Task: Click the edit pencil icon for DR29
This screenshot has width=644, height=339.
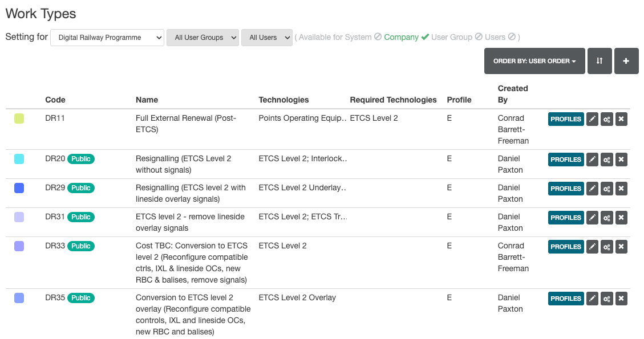Action: click(592, 189)
